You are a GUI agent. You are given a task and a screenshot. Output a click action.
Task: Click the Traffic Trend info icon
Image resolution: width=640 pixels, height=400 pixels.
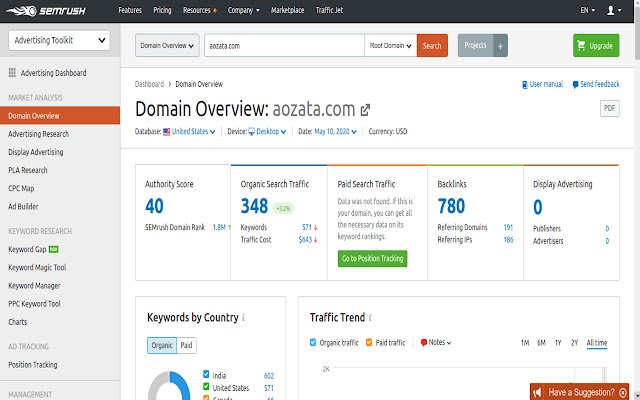click(x=370, y=318)
